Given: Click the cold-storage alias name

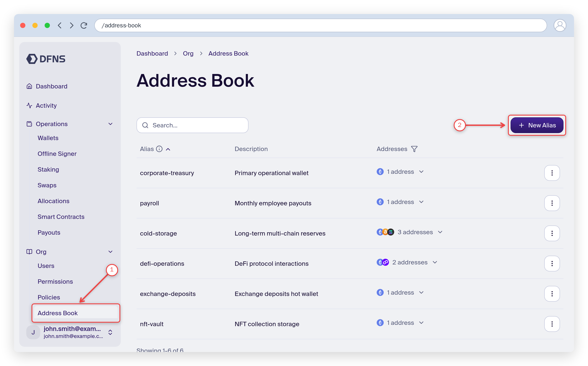Looking at the screenshot, I should point(158,233).
